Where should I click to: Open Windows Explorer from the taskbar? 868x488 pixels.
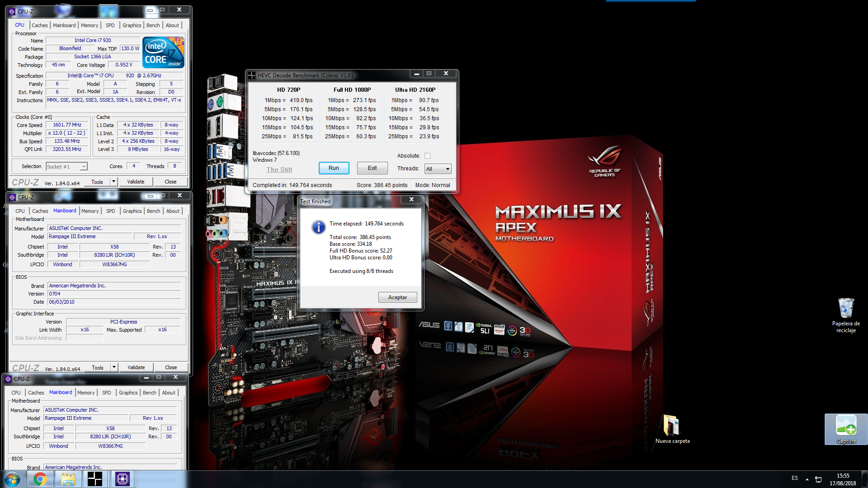pyautogui.click(x=68, y=479)
